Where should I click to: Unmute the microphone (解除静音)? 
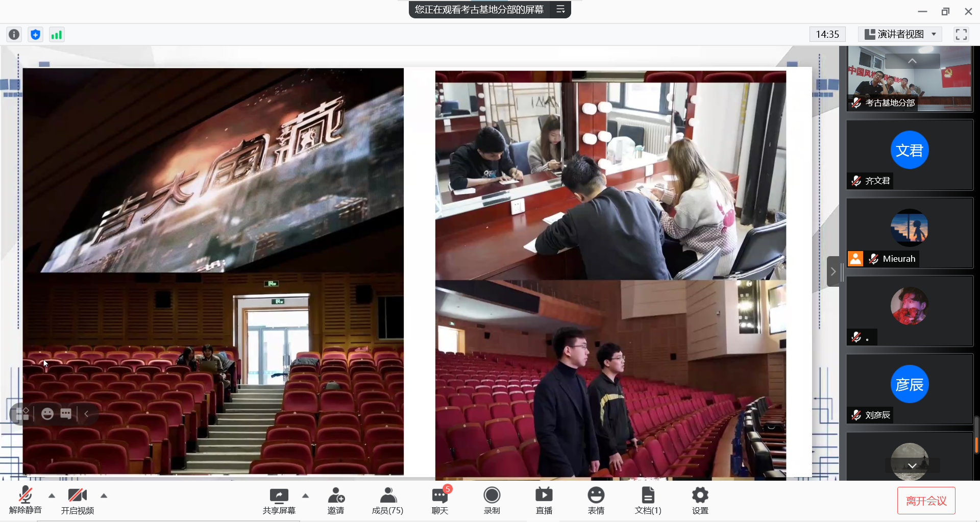coord(26,500)
